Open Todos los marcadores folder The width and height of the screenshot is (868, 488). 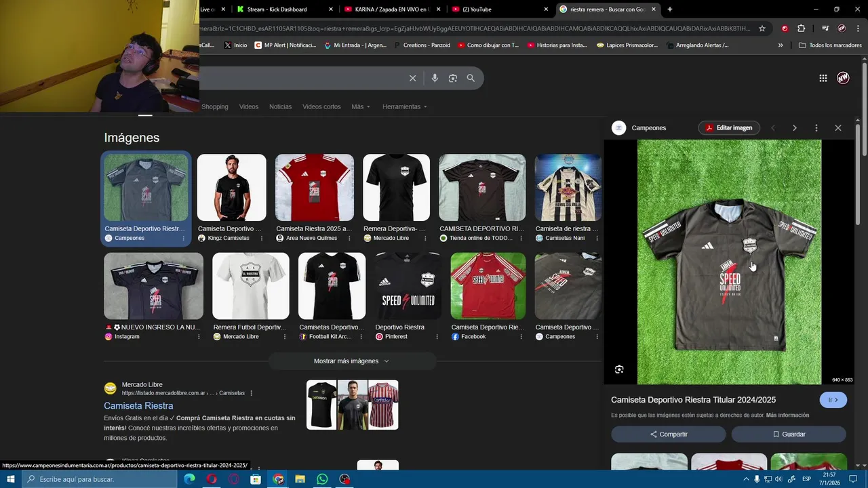coord(830,45)
